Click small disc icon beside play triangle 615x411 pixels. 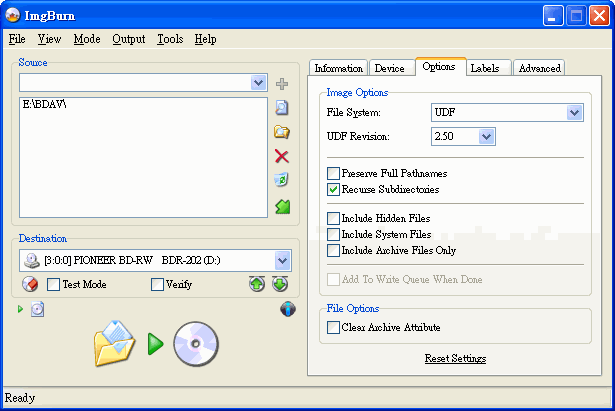pos(37,309)
